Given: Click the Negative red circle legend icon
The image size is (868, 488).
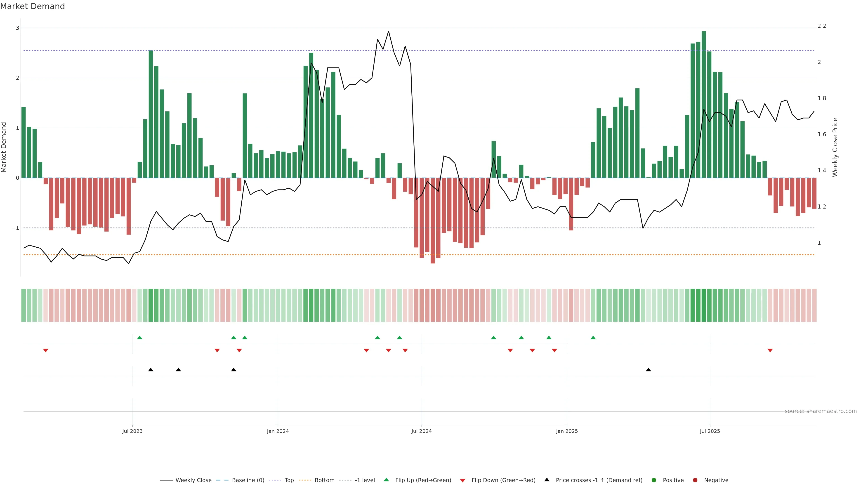Looking at the screenshot, I should point(695,480).
